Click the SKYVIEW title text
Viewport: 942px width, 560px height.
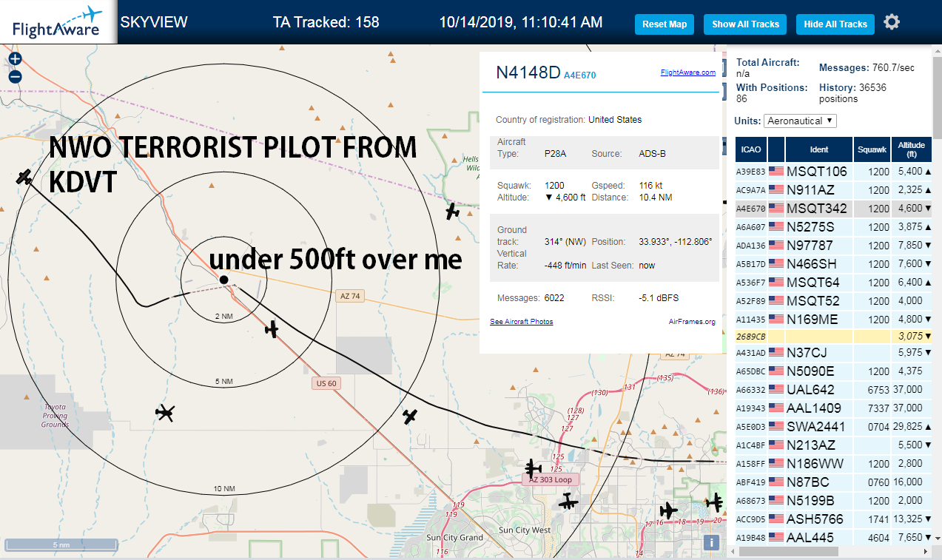click(x=154, y=22)
